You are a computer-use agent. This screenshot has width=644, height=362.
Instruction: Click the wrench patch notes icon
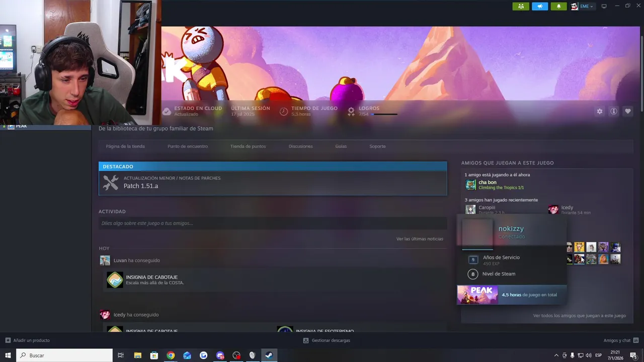(x=111, y=183)
